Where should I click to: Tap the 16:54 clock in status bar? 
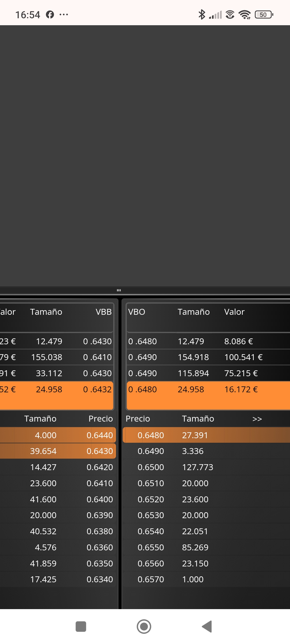[28, 15]
